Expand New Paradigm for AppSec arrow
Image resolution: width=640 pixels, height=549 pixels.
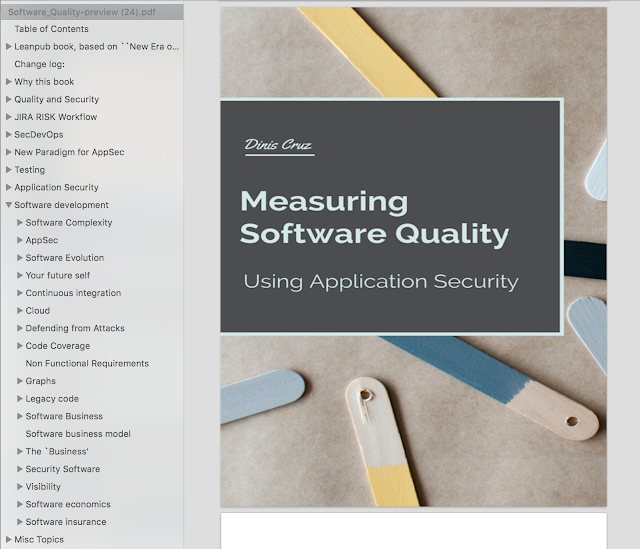pyautogui.click(x=8, y=152)
